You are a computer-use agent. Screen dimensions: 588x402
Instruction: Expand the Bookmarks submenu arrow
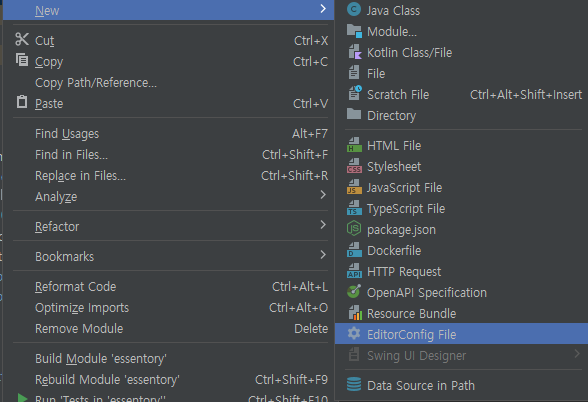pos(323,255)
